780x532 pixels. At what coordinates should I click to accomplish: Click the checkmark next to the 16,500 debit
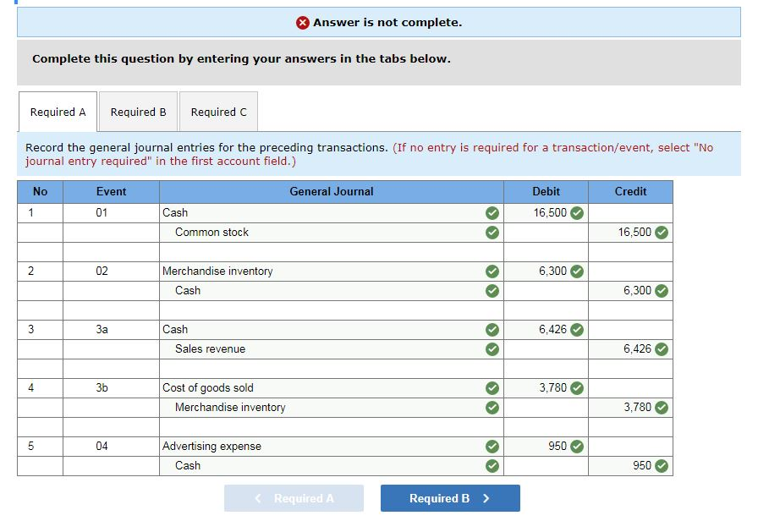coord(578,213)
